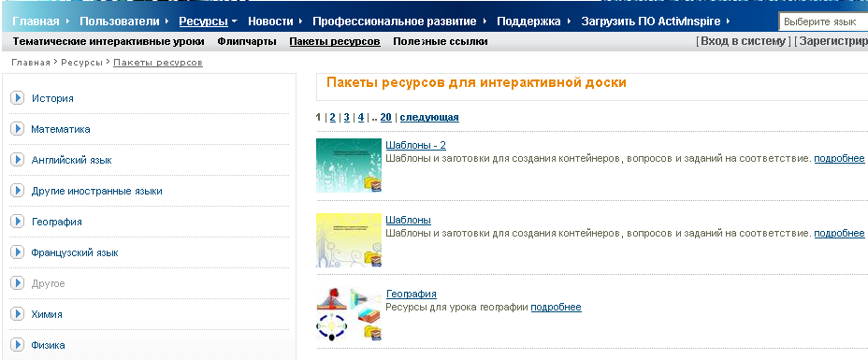Click Вход в систему link
The height and width of the screenshot is (360, 868).
point(743,41)
